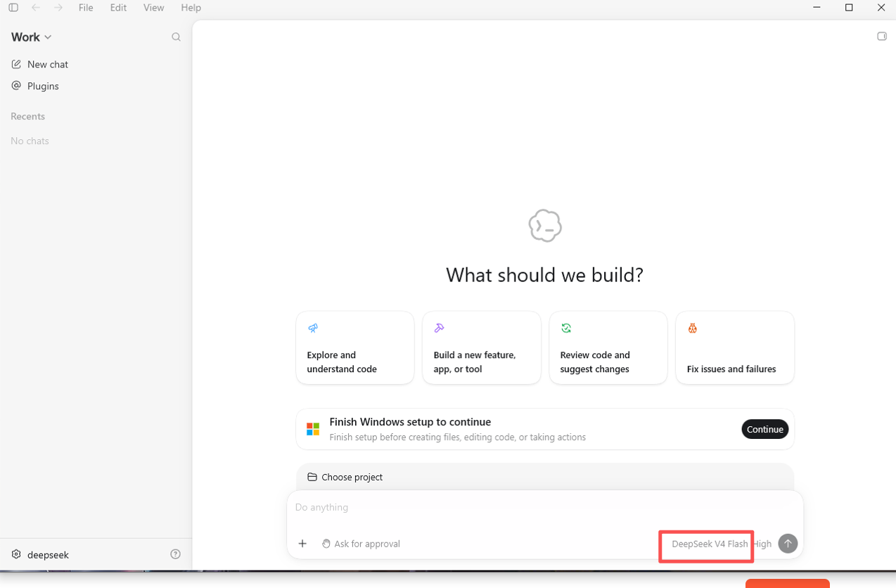Click the search magnifier in sidebar
Viewport: 896px width, 588px height.
177,37
